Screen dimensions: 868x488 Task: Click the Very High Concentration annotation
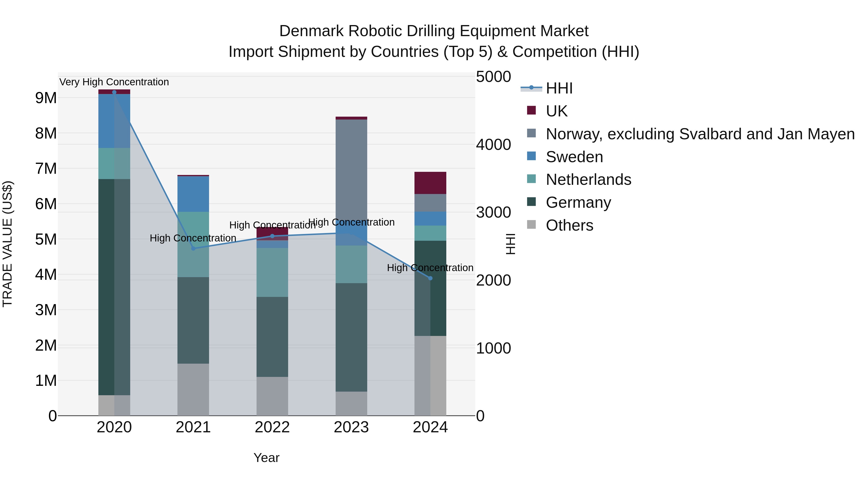click(x=114, y=82)
